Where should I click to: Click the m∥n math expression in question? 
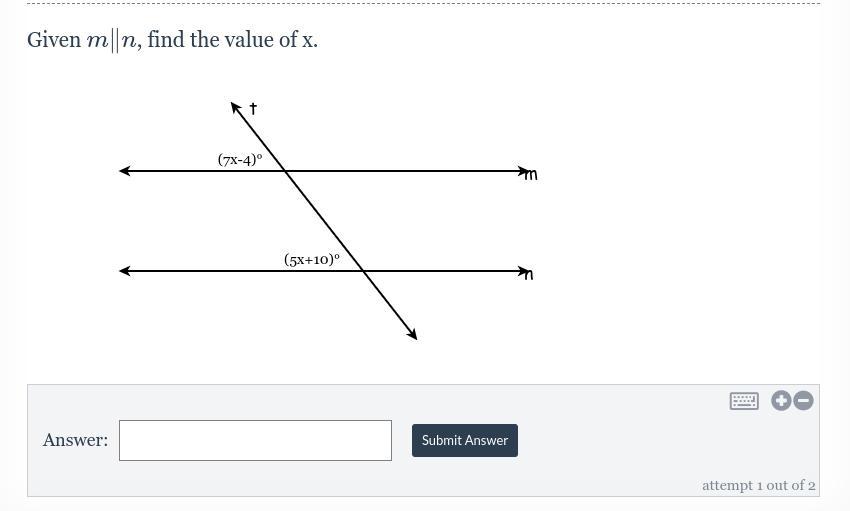[111, 40]
